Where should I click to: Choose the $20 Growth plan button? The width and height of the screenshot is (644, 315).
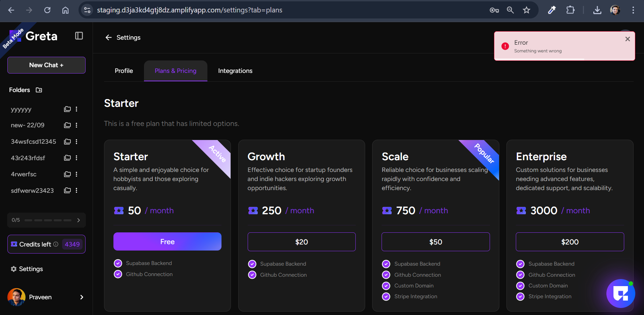tap(301, 242)
